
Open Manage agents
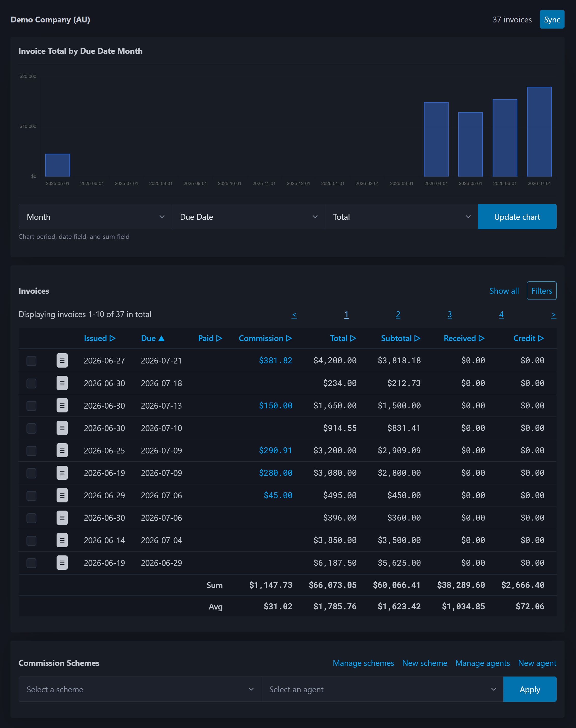pyautogui.click(x=483, y=663)
